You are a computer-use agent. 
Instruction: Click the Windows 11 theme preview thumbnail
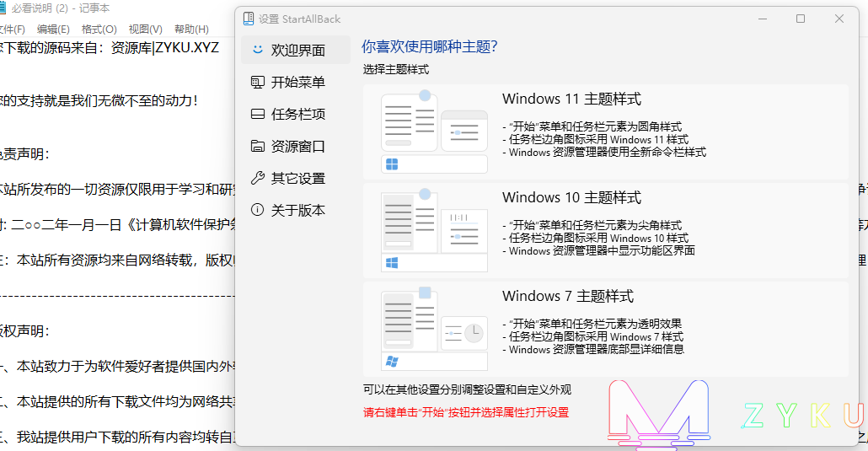(435, 132)
